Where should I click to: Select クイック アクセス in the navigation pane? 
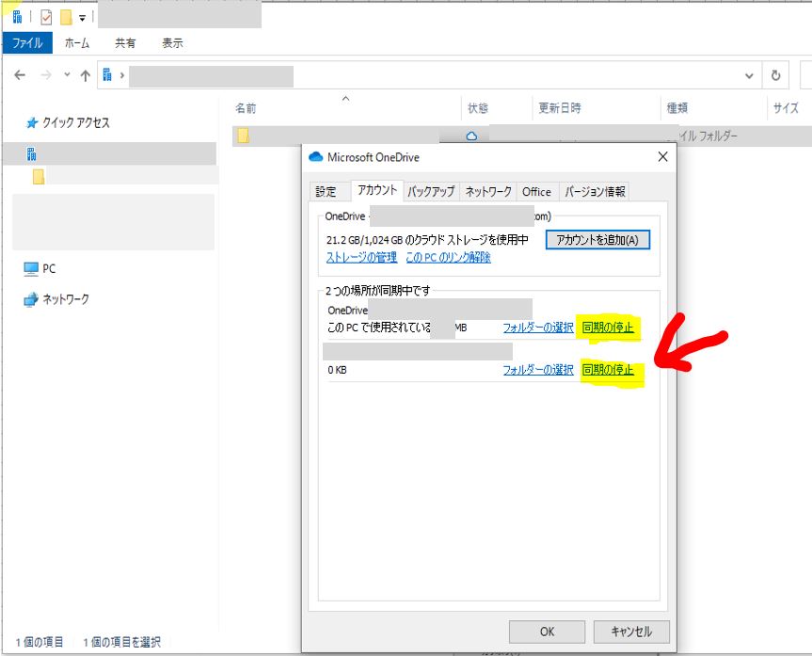76,122
